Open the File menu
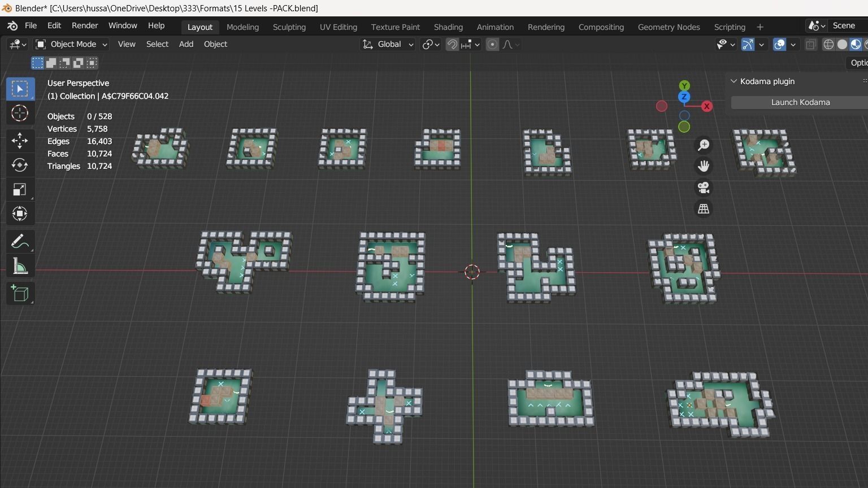868x488 pixels. tap(31, 26)
